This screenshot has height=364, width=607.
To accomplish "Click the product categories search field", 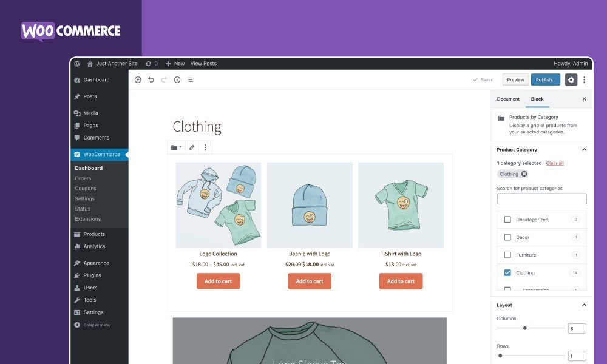I will pos(541,199).
